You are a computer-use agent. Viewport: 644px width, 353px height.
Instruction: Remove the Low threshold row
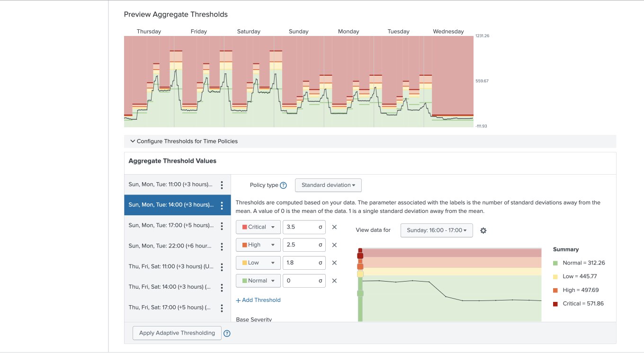click(334, 263)
